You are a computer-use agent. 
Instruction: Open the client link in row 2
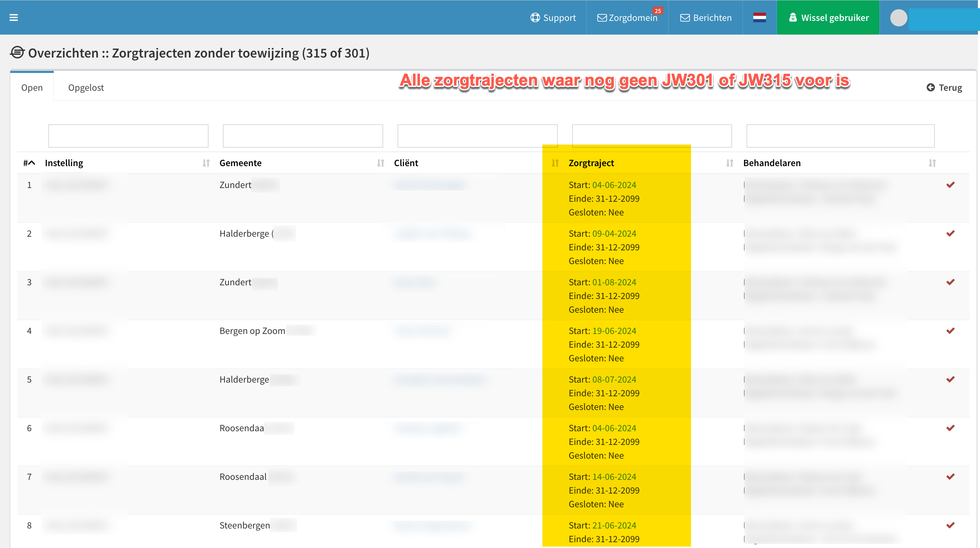click(432, 234)
